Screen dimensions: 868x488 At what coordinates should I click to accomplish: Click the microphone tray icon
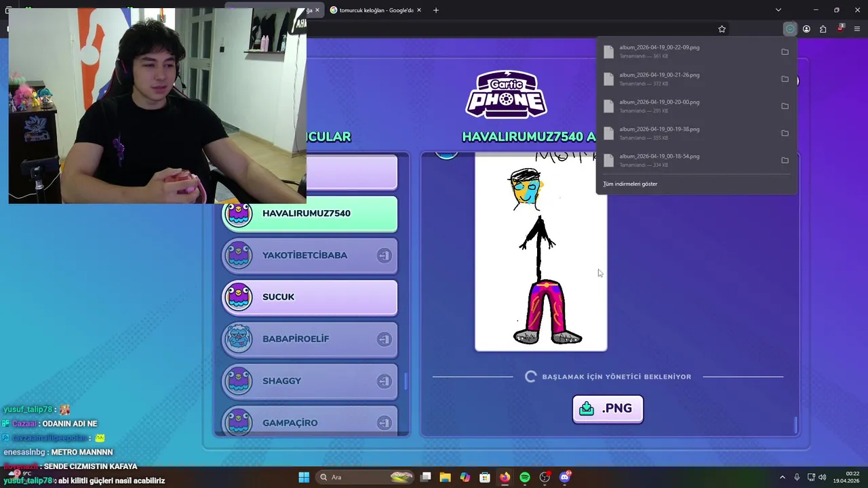797,477
